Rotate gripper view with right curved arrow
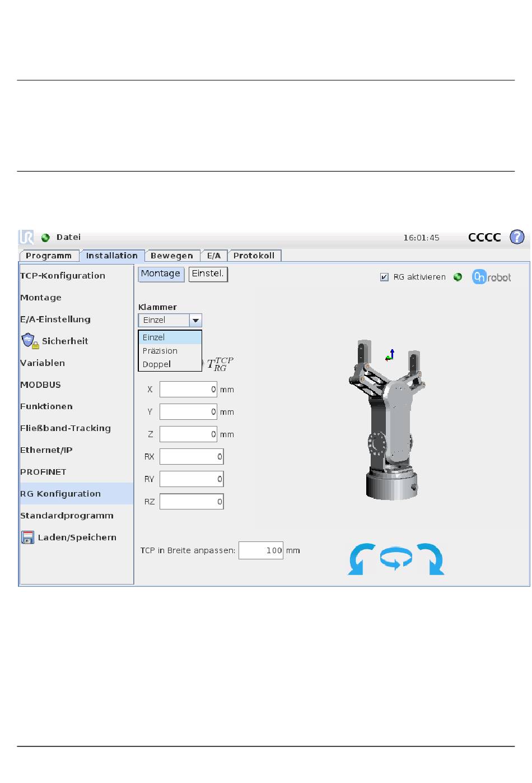This screenshot has height=783, width=532. click(431, 559)
